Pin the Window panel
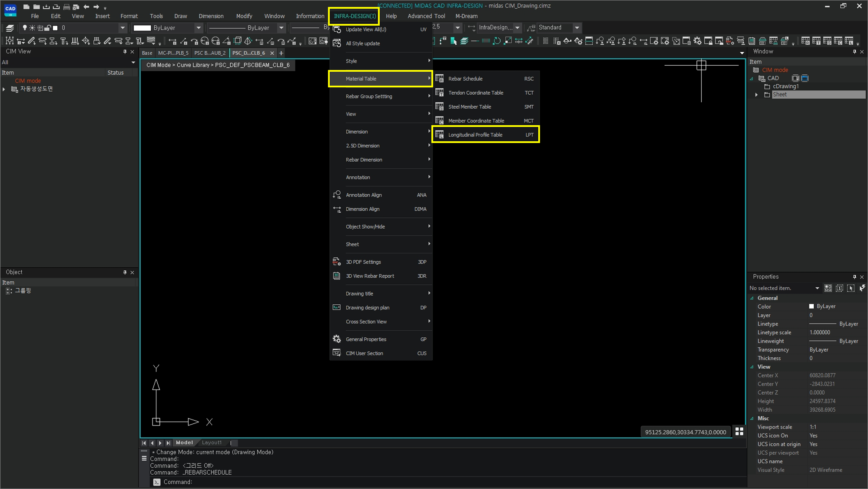The height and width of the screenshot is (489, 868). (855, 52)
